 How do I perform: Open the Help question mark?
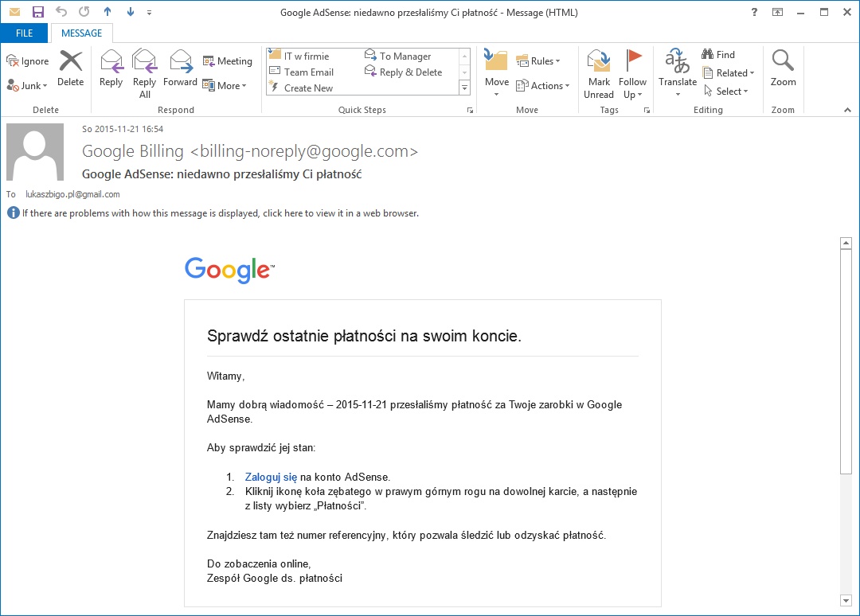click(x=755, y=12)
